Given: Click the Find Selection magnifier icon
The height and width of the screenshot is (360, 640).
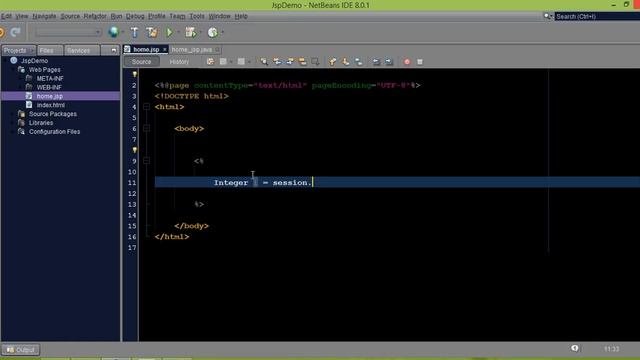Looking at the screenshot, I should pyautogui.click(x=264, y=62).
